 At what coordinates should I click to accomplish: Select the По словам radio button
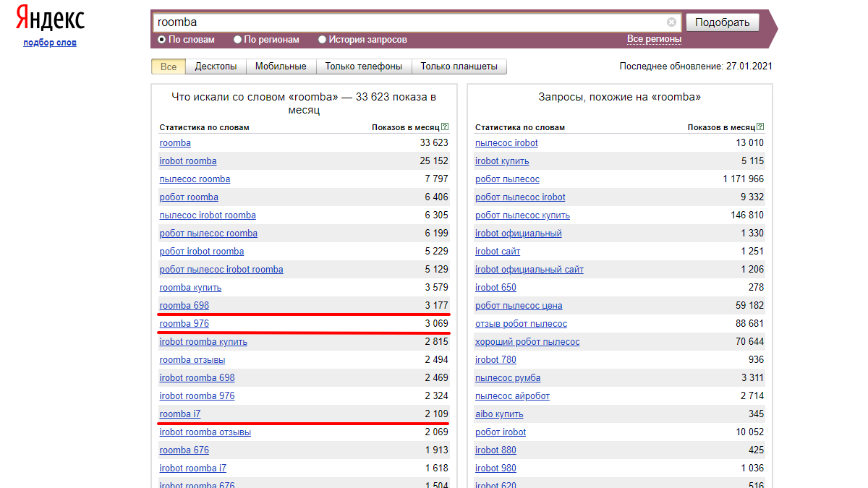162,40
